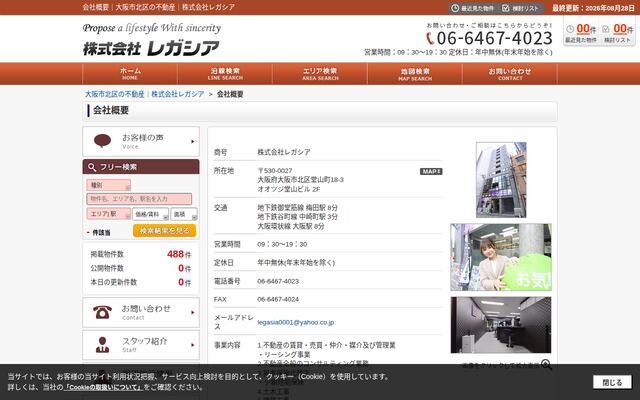This screenshot has height=400, width=640.
Task: Click the 00件 検討リスト counter
Action: (618, 33)
